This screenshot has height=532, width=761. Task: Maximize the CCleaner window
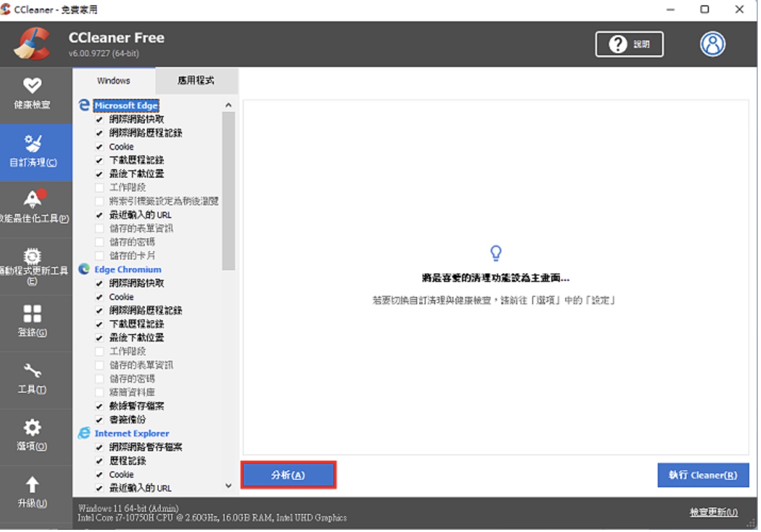point(705,9)
